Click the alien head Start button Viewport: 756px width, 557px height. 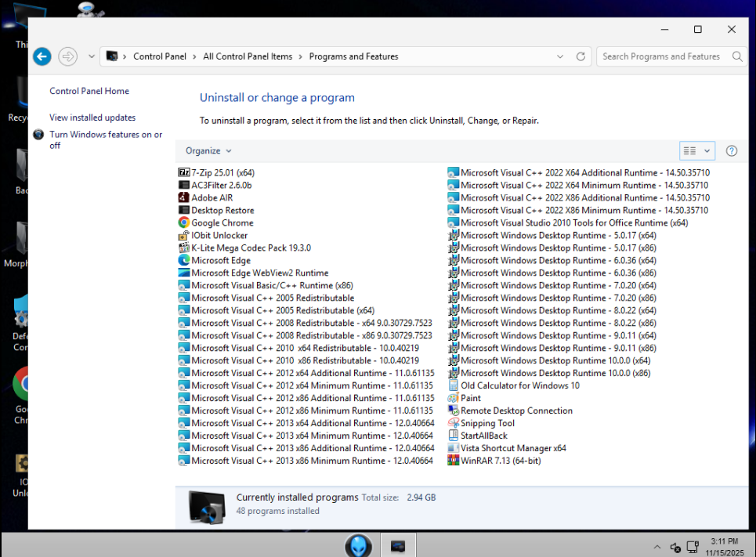point(358,545)
